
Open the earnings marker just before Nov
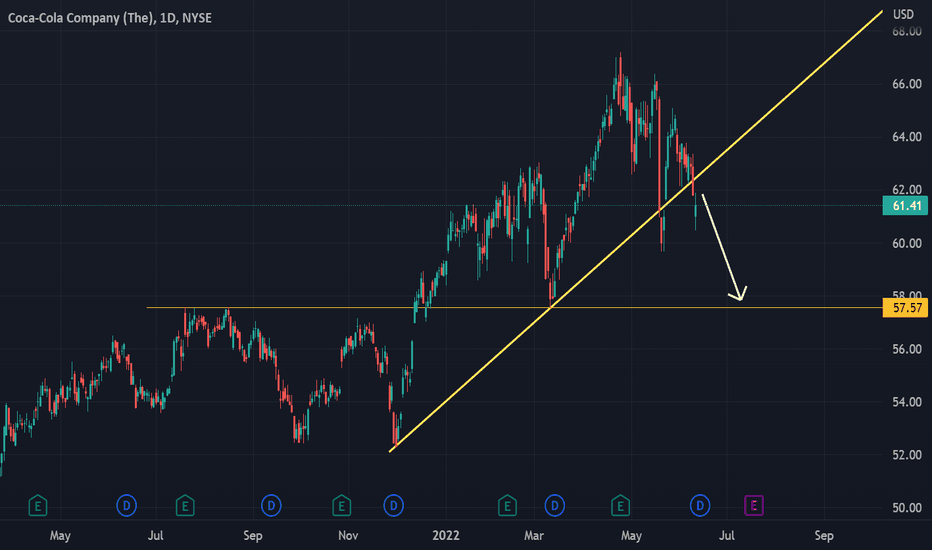click(x=341, y=506)
